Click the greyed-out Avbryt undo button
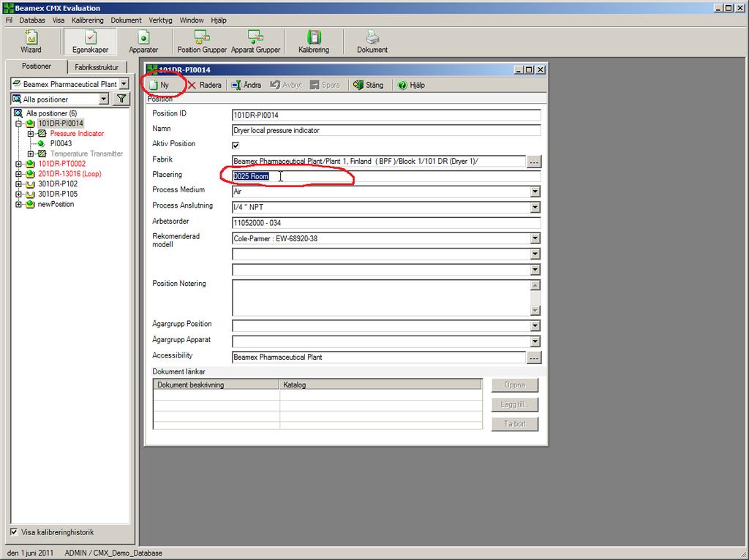749x560 pixels. click(x=286, y=85)
